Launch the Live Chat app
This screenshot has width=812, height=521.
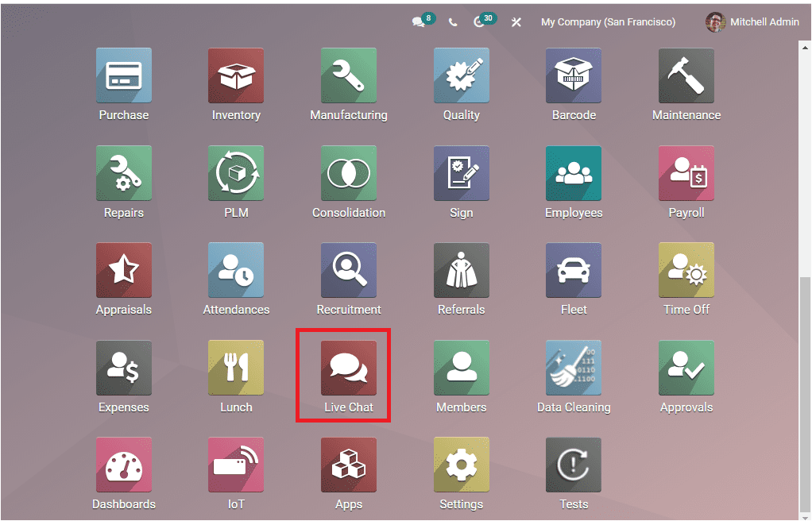pyautogui.click(x=349, y=368)
